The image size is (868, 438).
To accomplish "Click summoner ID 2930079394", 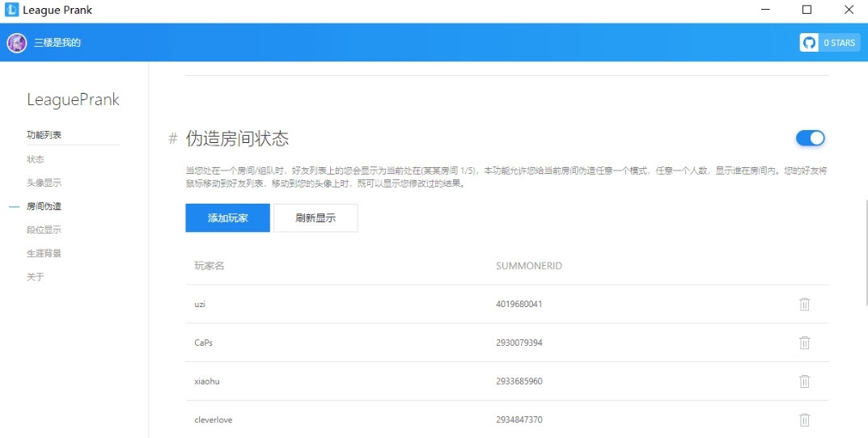I will click(519, 343).
